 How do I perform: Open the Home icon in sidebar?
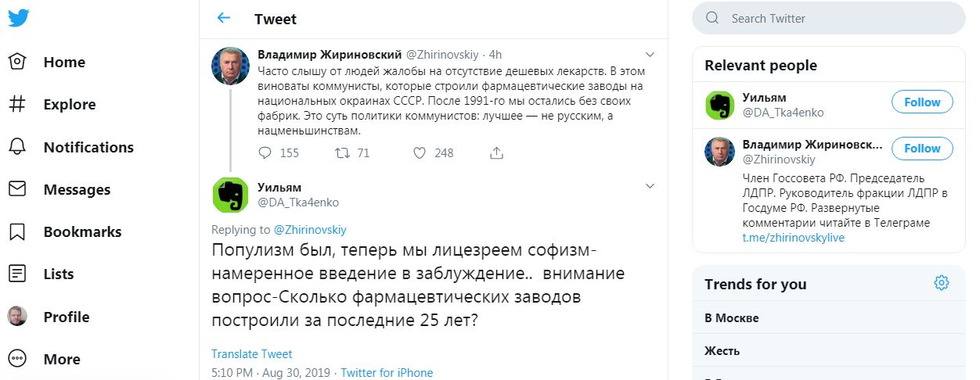(17, 62)
